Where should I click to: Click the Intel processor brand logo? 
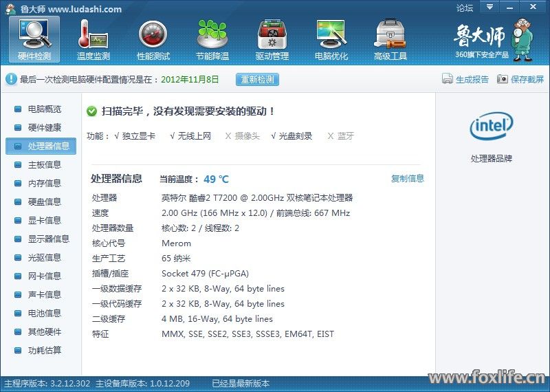(491, 127)
